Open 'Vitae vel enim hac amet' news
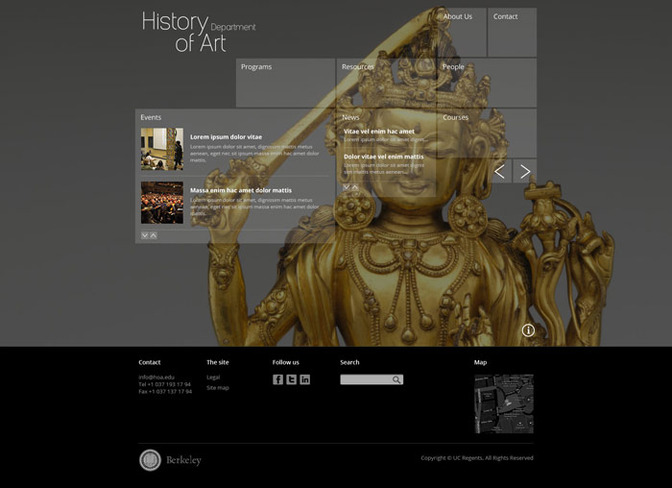 (x=379, y=132)
